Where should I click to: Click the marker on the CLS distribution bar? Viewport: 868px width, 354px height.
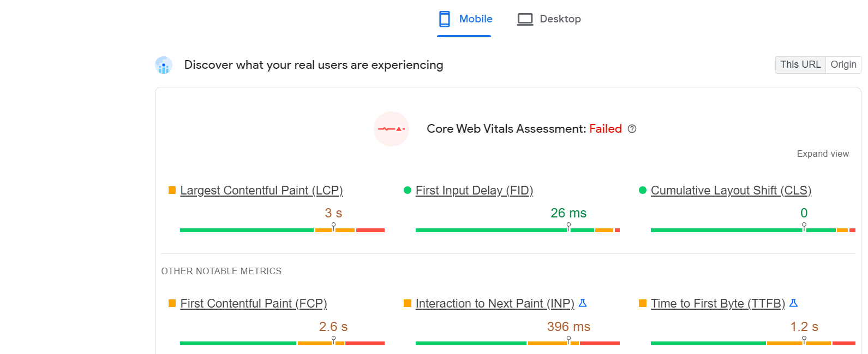(x=804, y=227)
